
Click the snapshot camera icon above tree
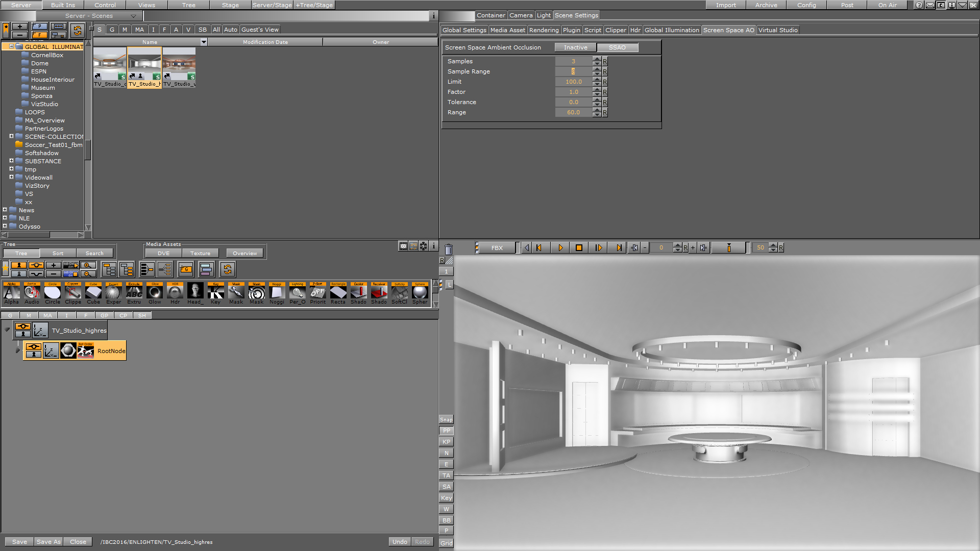point(403,246)
